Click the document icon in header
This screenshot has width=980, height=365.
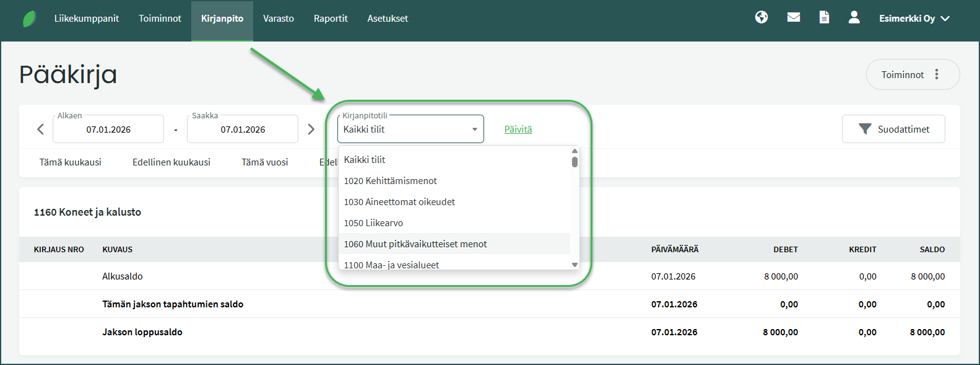coord(824,17)
